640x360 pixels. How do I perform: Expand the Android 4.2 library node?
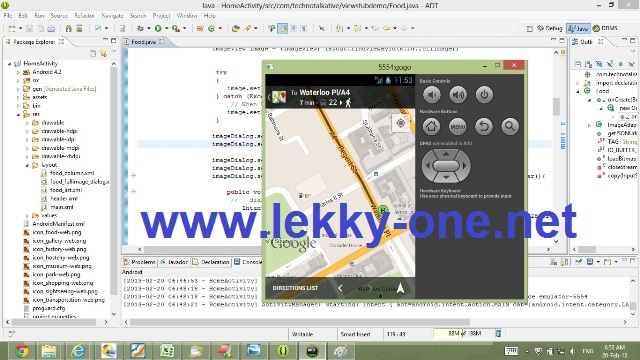18,72
